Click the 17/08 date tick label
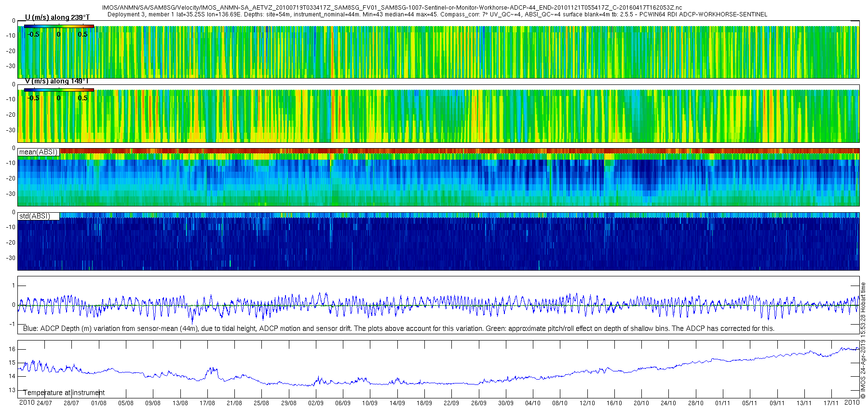The image size is (868, 410). (207, 403)
